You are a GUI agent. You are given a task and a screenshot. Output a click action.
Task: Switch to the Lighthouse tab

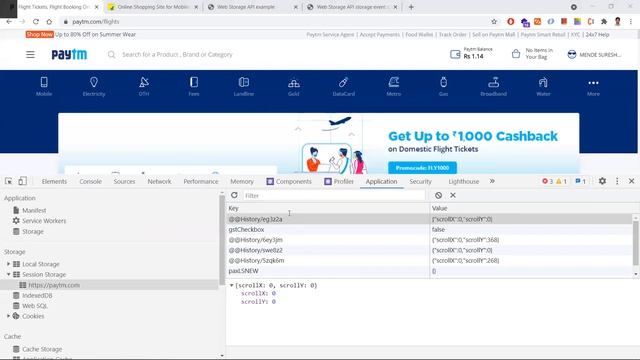[x=464, y=181]
